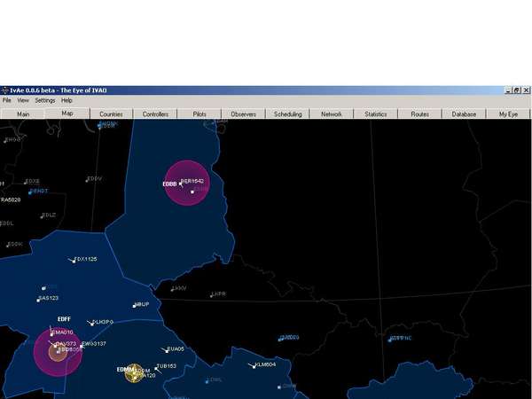Click the SAS123 aircraft marker
The width and height of the screenshot is (532, 399).
point(39,299)
